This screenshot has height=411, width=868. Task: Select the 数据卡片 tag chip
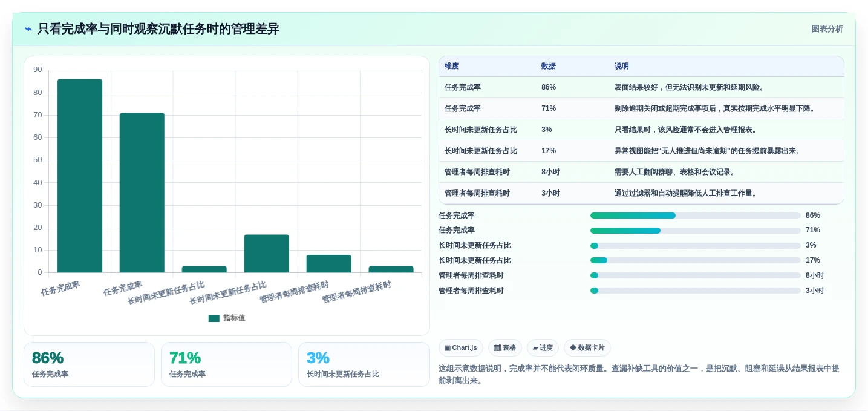(x=587, y=348)
